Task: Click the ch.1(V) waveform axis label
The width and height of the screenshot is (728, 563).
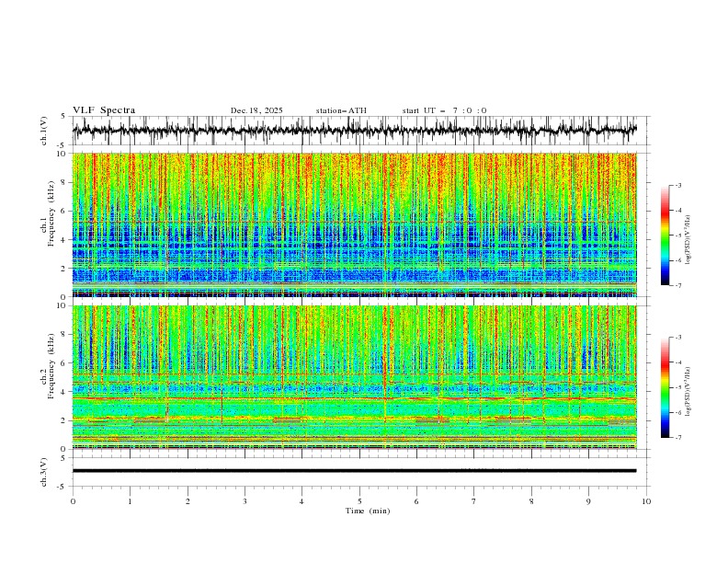Action: tap(44, 131)
